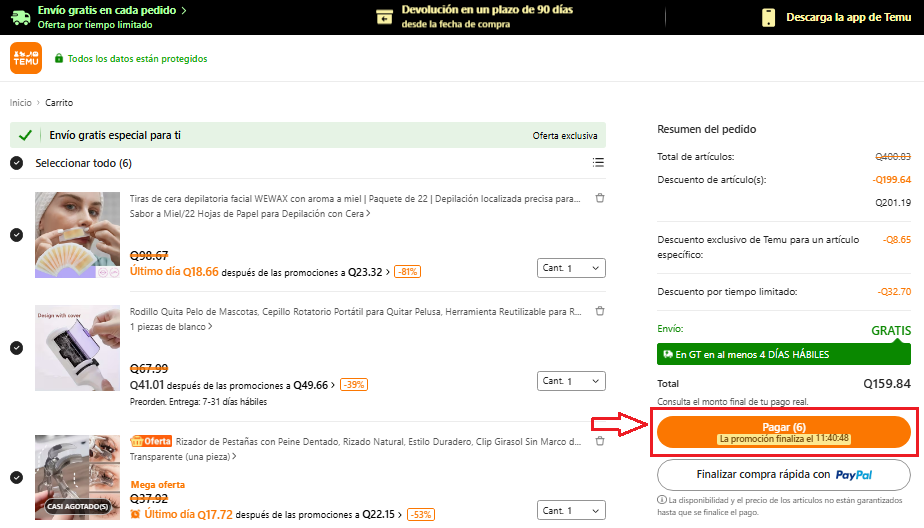Go to Inicio breadcrumb
Screen dimensions: 924x528
21,103
